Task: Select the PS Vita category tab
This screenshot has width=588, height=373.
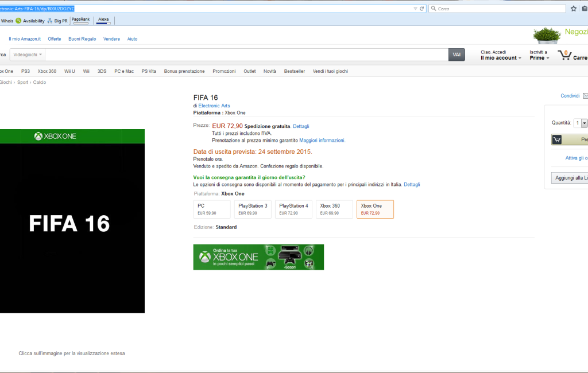Action: tap(149, 71)
